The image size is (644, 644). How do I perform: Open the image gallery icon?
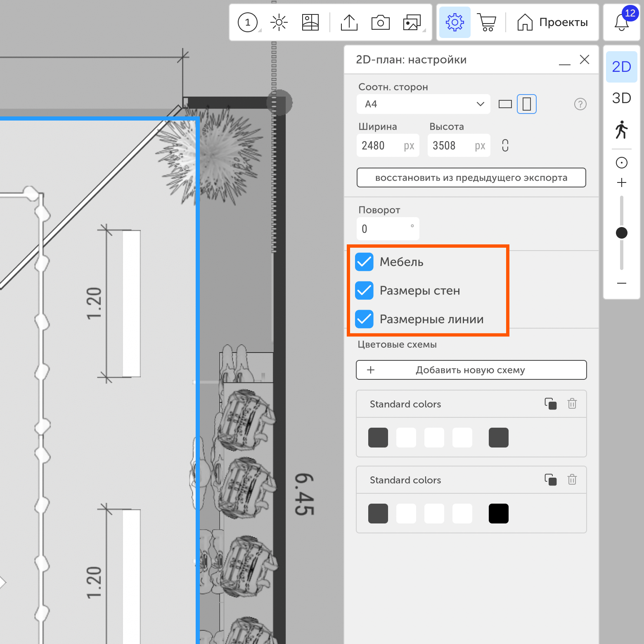pos(412,22)
